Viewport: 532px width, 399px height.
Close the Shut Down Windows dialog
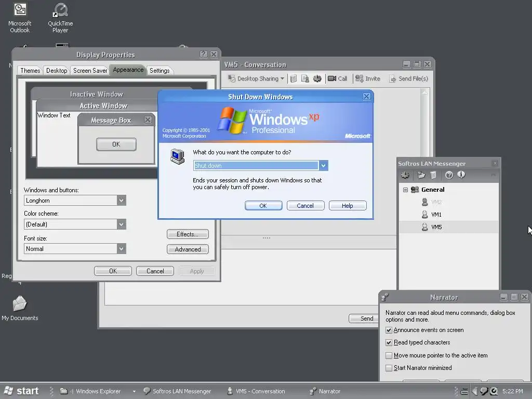[x=366, y=97]
